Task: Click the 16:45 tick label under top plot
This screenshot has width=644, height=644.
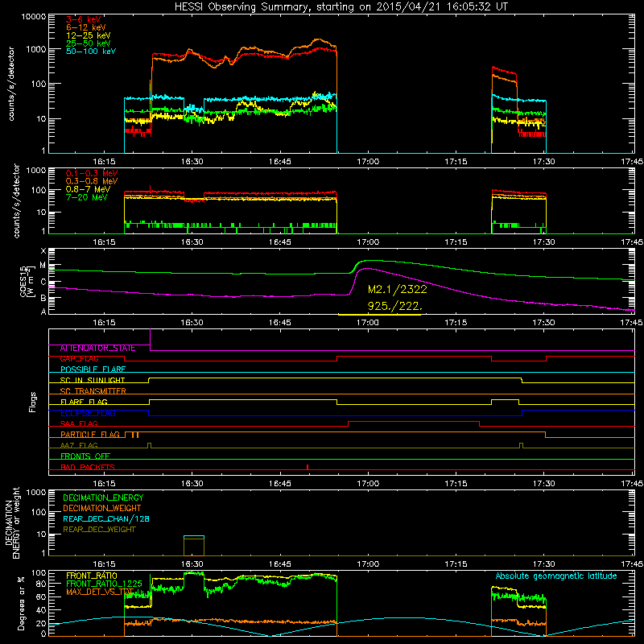Action: [x=279, y=162]
